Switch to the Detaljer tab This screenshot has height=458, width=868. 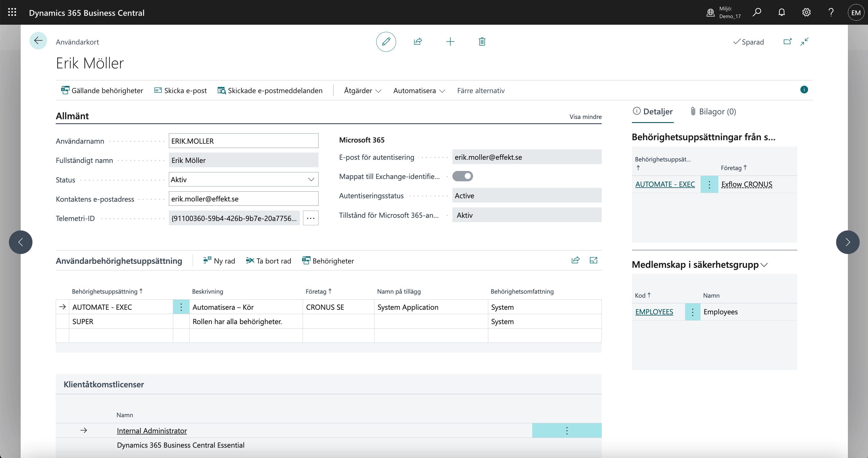click(653, 111)
